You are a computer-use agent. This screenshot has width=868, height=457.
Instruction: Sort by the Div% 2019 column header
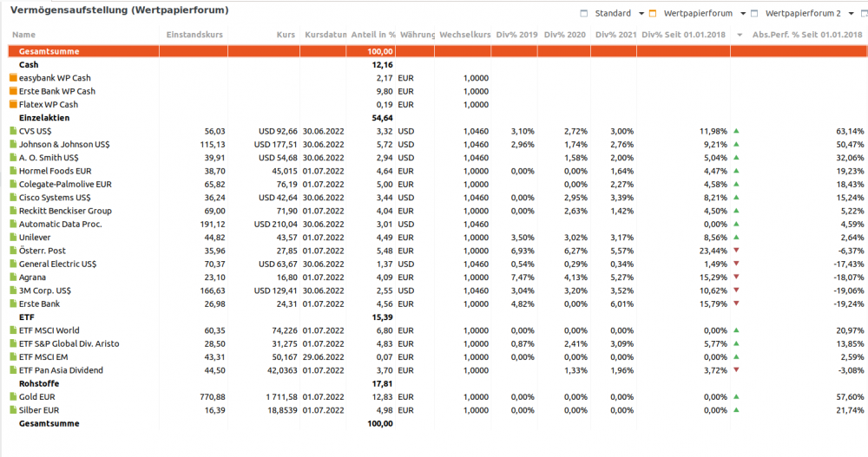pyautogui.click(x=516, y=35)
